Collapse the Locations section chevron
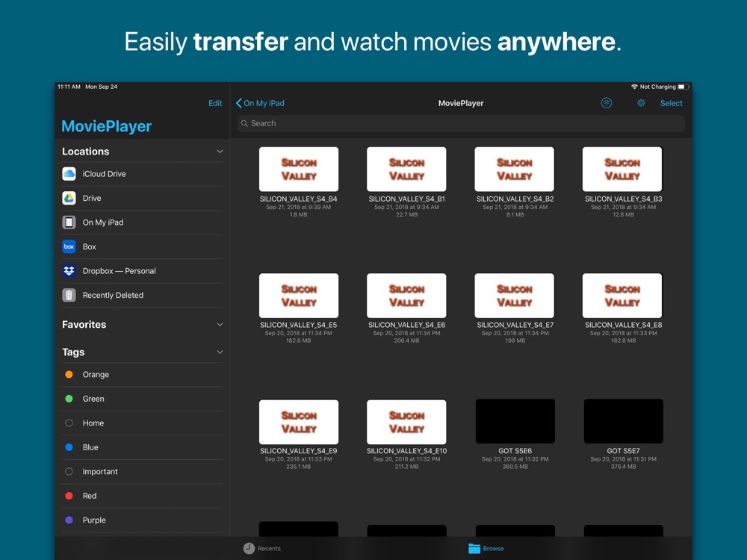Image resolution: width=747 pixels, height=560 pixels. pyautogui.click(x=220, y=152)
